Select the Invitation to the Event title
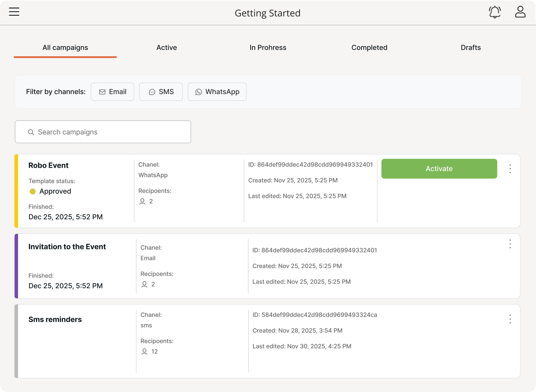Screen dimensions: 536x392 [x=67, y=247]
